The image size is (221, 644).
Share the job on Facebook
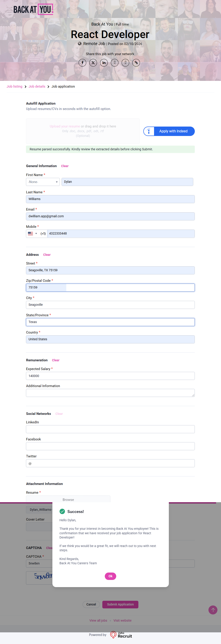point(82,63)
